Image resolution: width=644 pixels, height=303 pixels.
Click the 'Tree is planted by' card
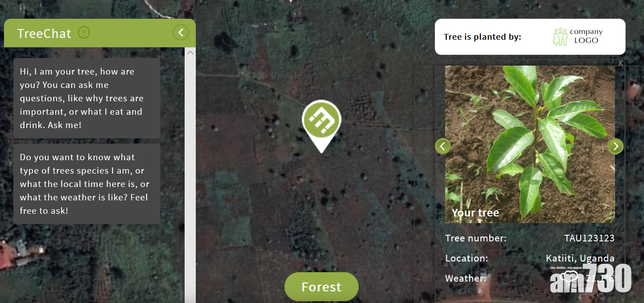click(530, 37)
